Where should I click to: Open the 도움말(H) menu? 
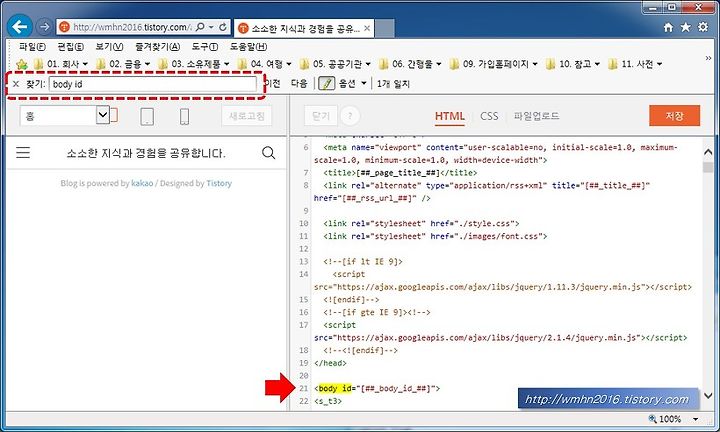[248, 47]
